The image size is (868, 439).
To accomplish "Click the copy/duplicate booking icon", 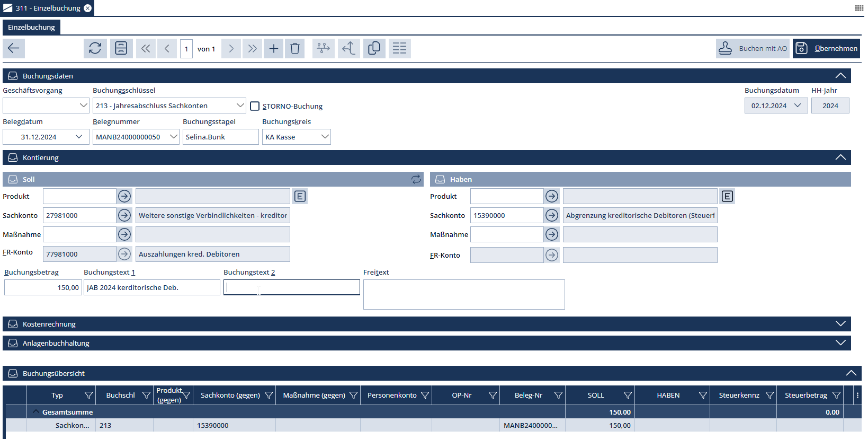I will [x=374, y=48].
